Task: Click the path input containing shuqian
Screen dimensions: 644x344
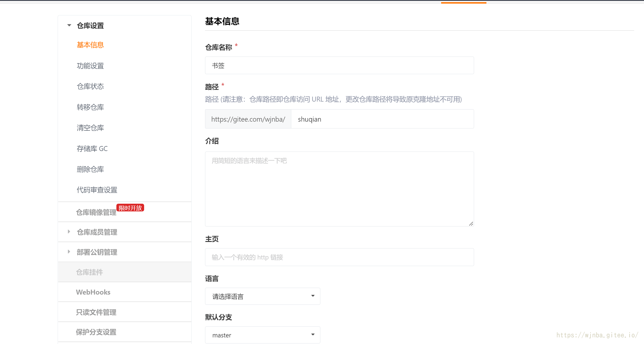Action: coord(382,119)
